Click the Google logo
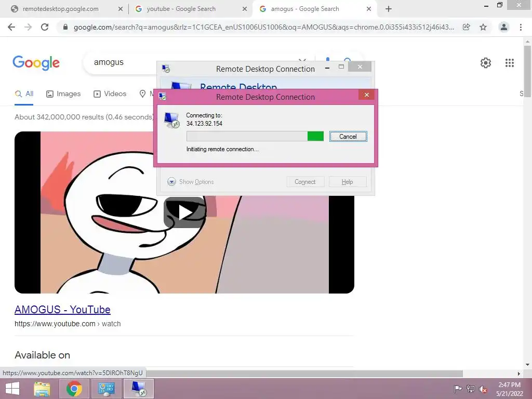 [36, 63]
